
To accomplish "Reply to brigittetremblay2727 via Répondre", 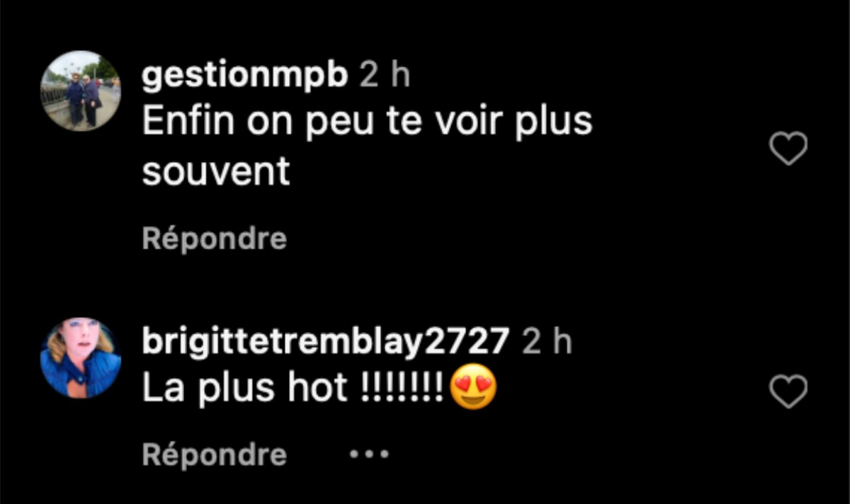I will tap(215, 455).
